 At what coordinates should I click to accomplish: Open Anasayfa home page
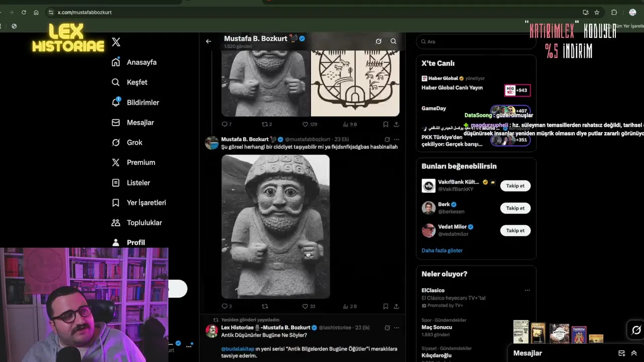click(x=134, y=62)
